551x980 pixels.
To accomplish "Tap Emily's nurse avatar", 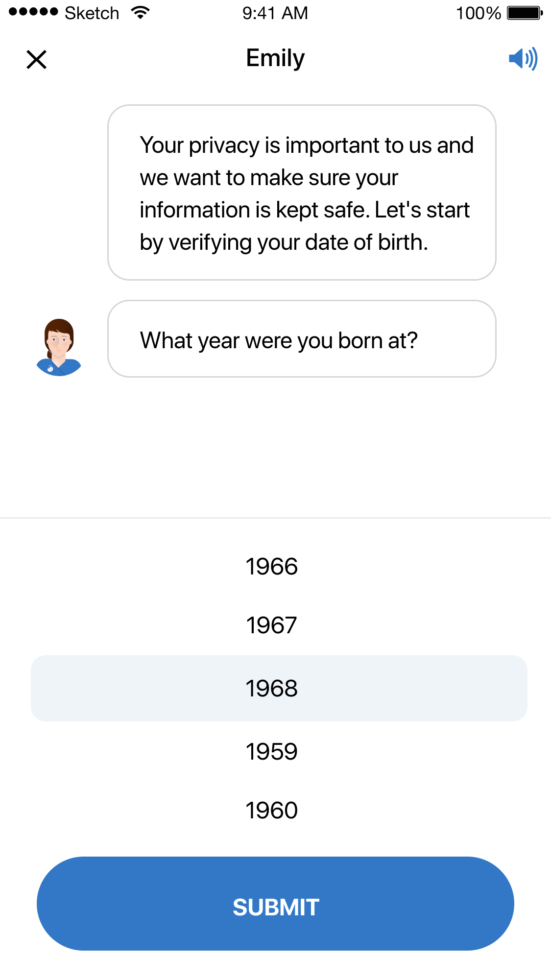I will point(59,347).
